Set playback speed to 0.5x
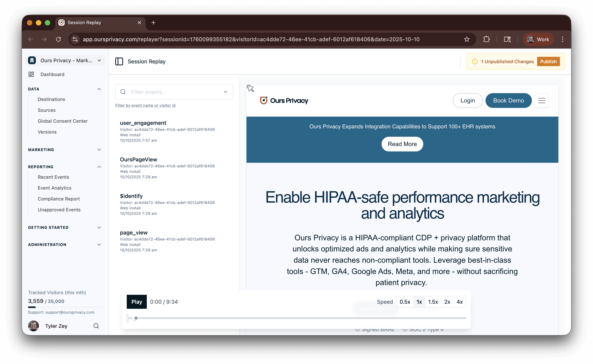Viewport: 593px width, 364px height. point(405,302)
